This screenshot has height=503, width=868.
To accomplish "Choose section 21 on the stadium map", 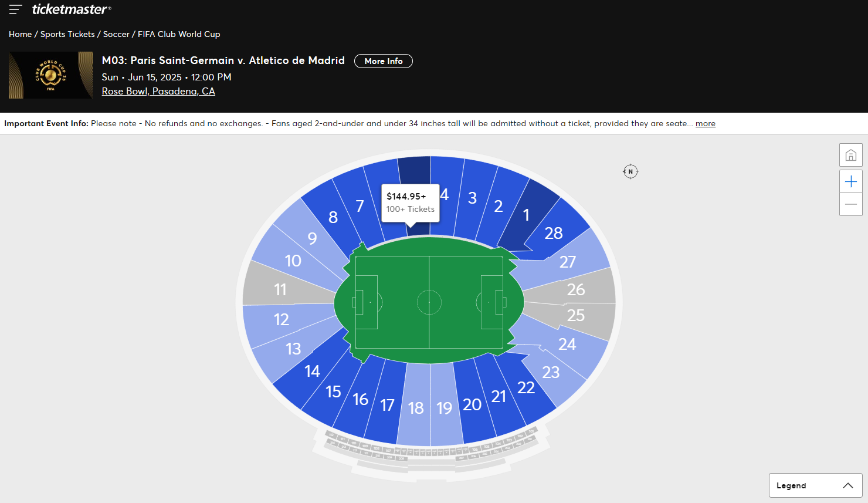I will tap(499, 396).
